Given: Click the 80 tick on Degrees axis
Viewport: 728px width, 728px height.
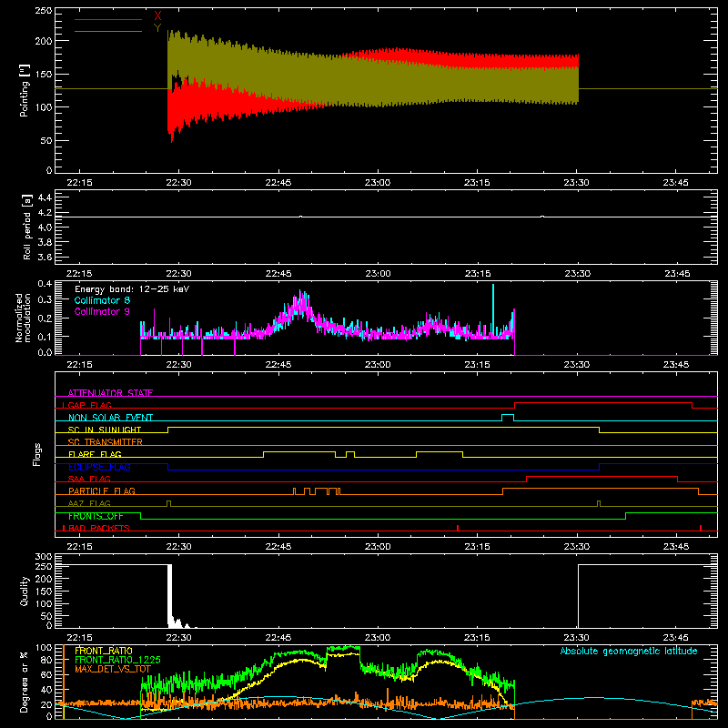Looking at the screenshot, I should [46, 660].
